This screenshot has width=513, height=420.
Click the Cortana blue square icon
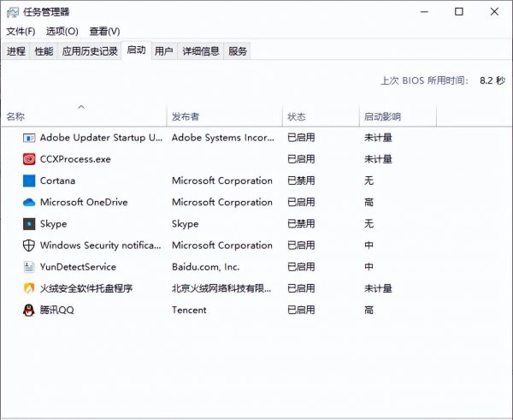tap(29, 180)
